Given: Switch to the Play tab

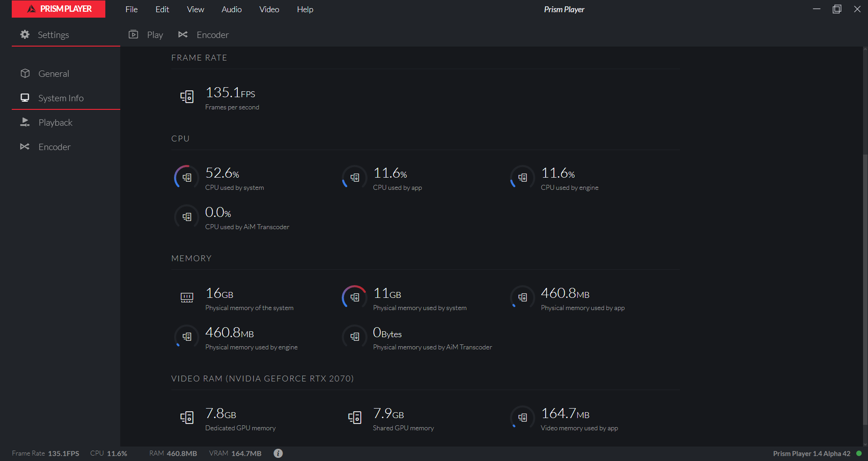Looking at the screenshot, I should pyautogui.click(x=155, y=35).
